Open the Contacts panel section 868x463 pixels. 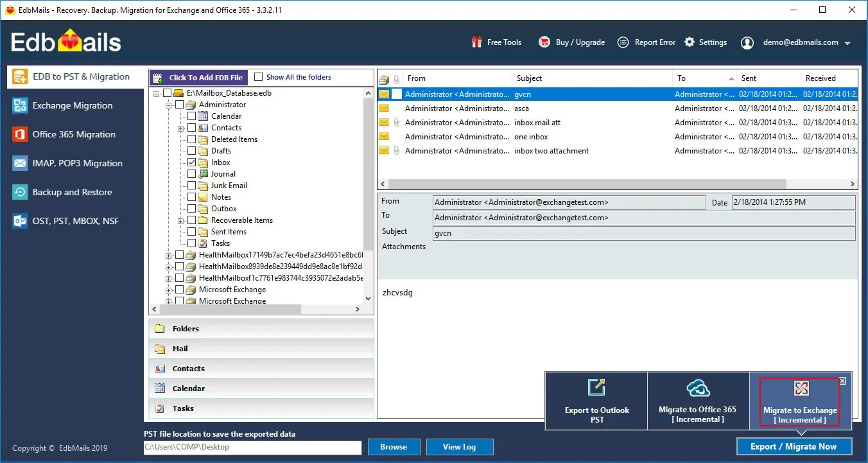261,369
